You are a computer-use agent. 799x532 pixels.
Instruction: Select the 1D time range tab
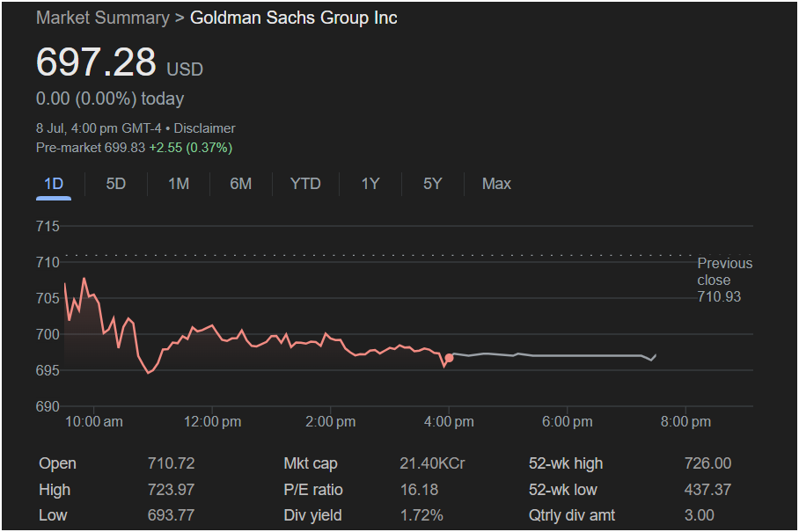coord(54,184)
